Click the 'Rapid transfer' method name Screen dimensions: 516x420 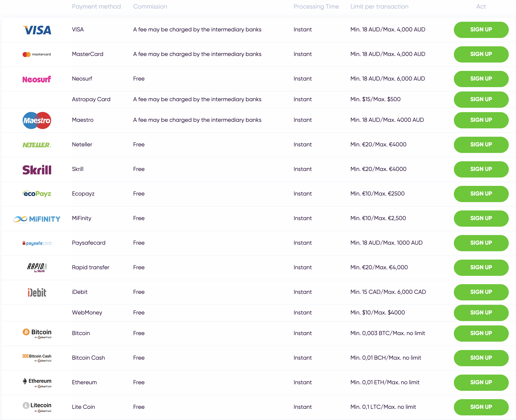click(x=90, y=267)
